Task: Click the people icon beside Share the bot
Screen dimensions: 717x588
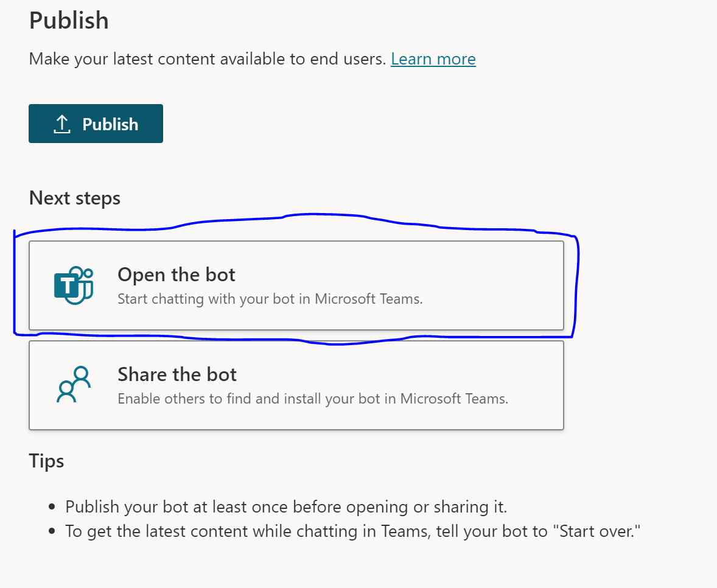Action: [74, 385]
